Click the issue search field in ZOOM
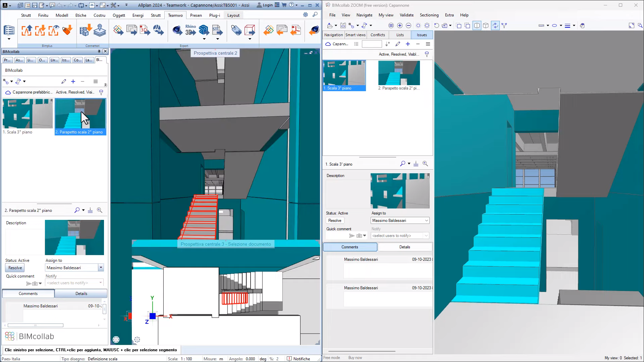644x362 pixels. click(x=372, y=44)
